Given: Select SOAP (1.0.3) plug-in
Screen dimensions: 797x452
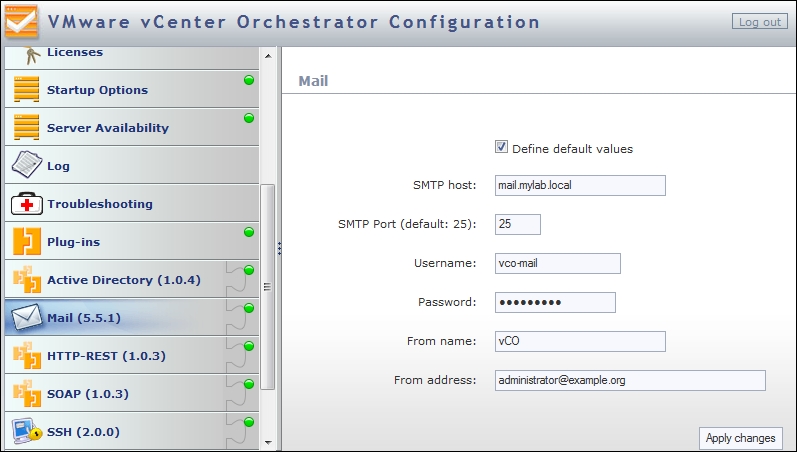Looking at the screenshot, I should 132,394.
